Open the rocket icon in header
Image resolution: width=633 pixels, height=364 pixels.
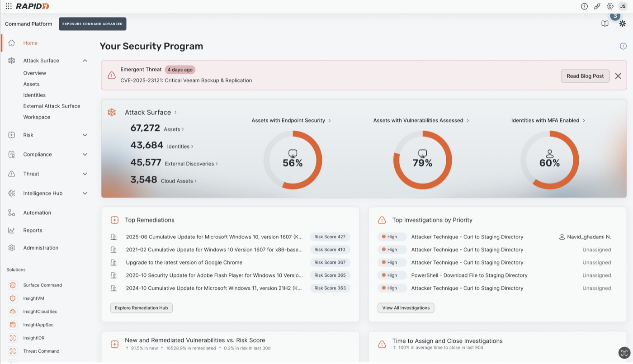click(x=597, y=6)
